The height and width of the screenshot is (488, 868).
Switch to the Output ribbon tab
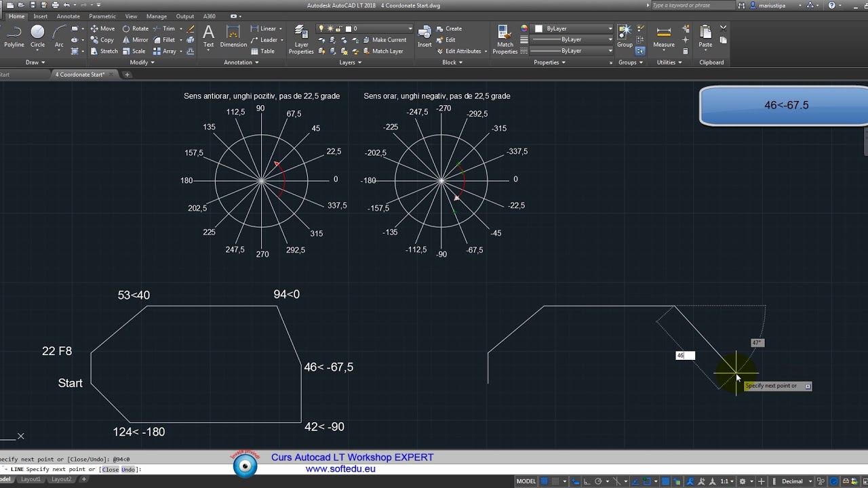coord(185,16)
